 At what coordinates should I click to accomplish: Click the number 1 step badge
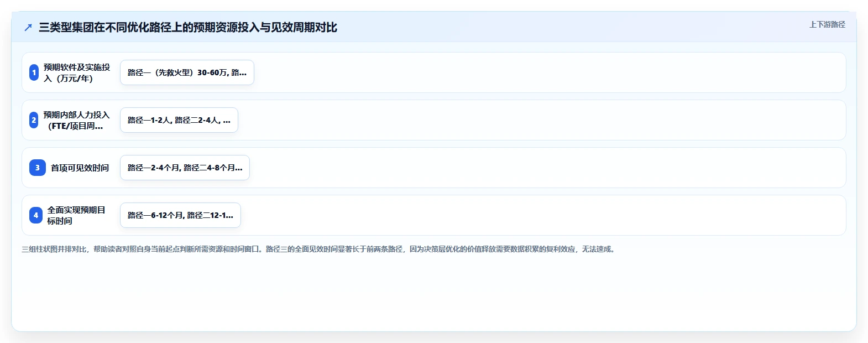tap(34, 72)
